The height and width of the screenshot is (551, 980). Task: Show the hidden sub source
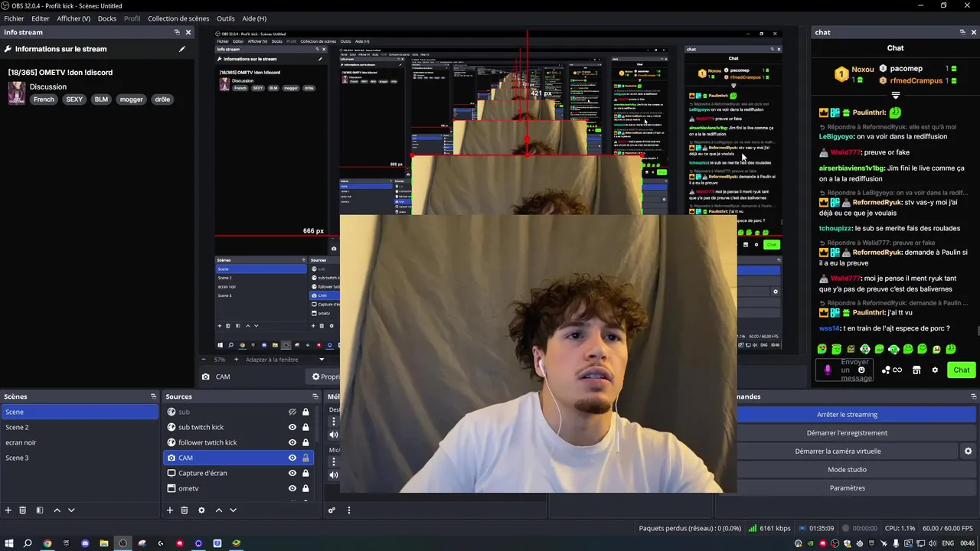(292, 412)
